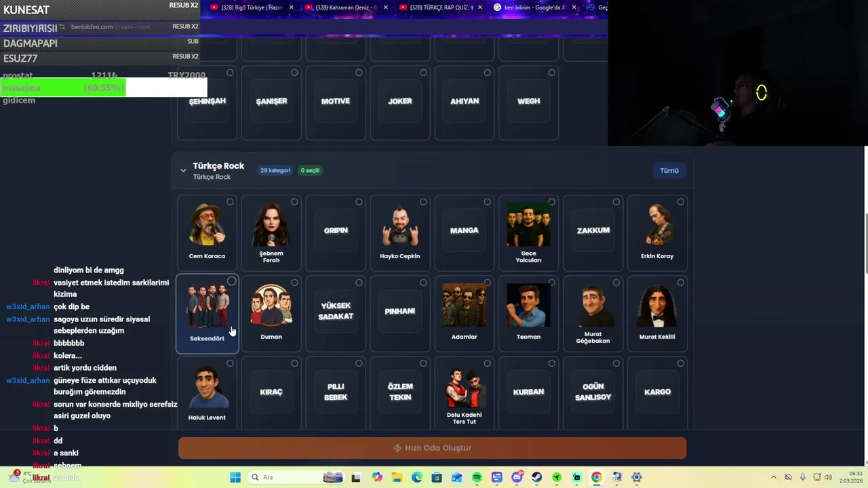Open the Windows Start menu
Image resolution: width=868 pixels, height=488 pixels.
(235, 477)
